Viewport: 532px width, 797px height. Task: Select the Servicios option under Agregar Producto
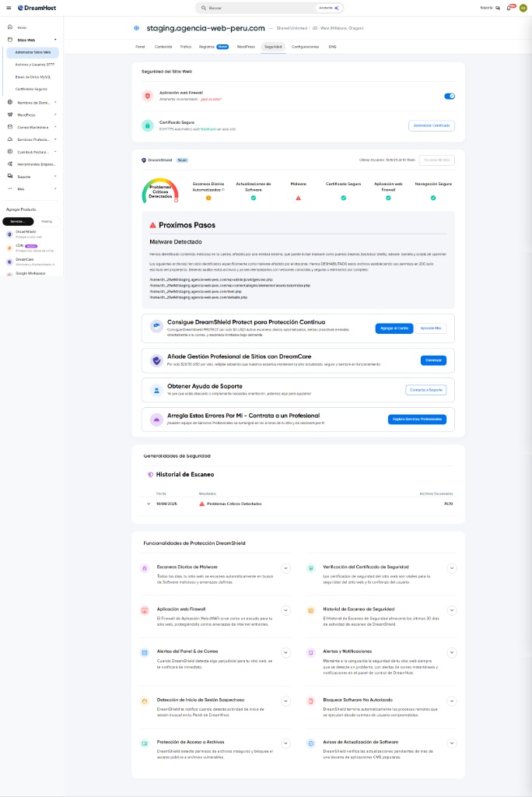tap(17, 222)
